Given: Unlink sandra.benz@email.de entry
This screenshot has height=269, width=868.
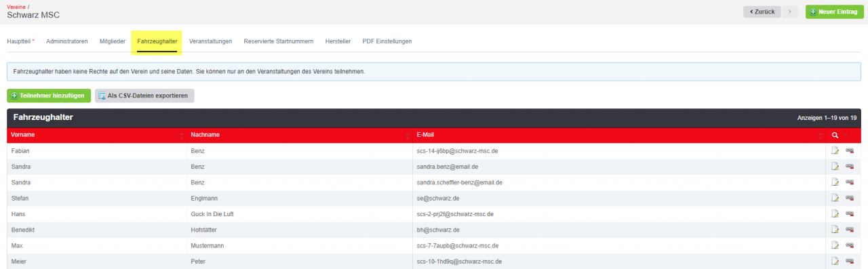Looking at the screenshot, I should (x=850, y=167).
